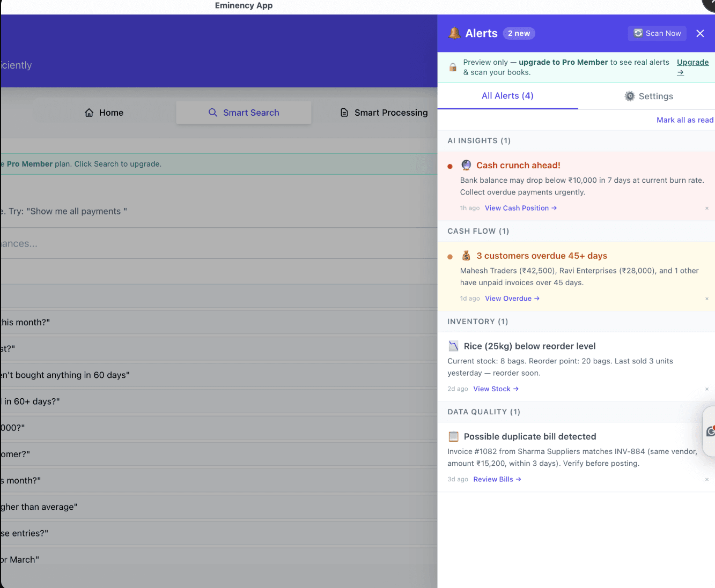The image size is (715, 588).
Task: Click the Smart Search magnifier icon
Action: 213,113
